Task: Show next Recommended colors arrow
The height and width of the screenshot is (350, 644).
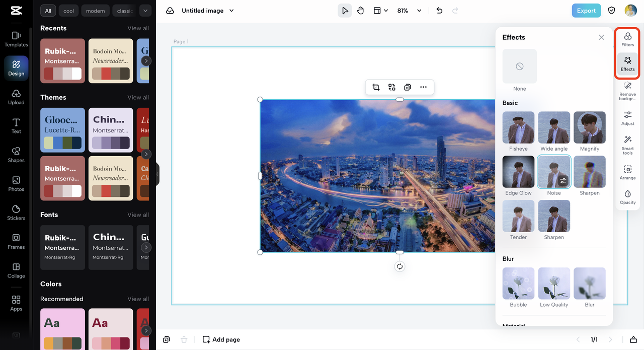Action: click(146, 331)
